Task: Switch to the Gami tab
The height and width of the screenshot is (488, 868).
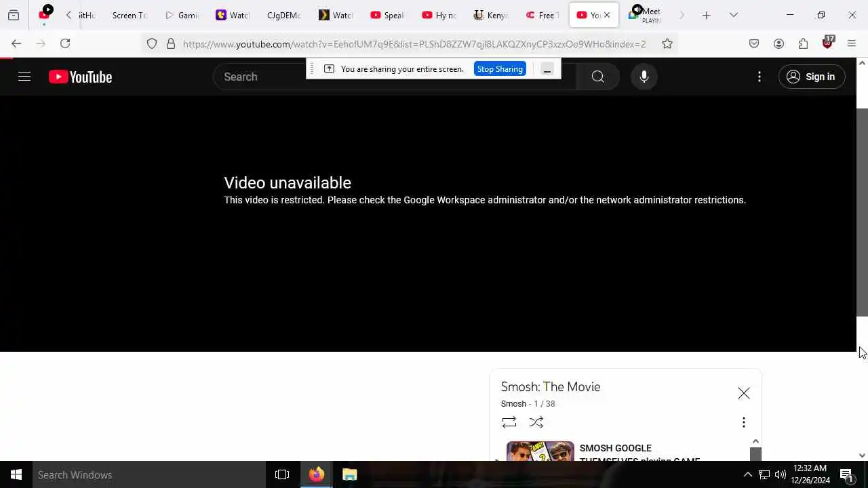Action: pyautogui.click(x=182, y=15)
